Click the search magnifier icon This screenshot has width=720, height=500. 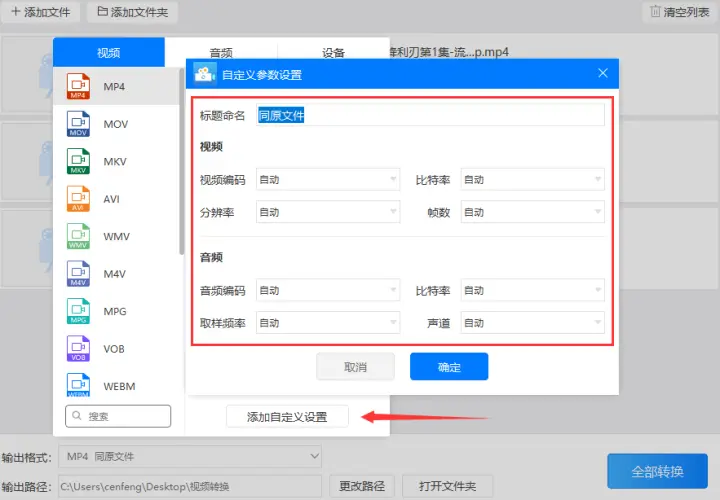(x=77, y=416)
